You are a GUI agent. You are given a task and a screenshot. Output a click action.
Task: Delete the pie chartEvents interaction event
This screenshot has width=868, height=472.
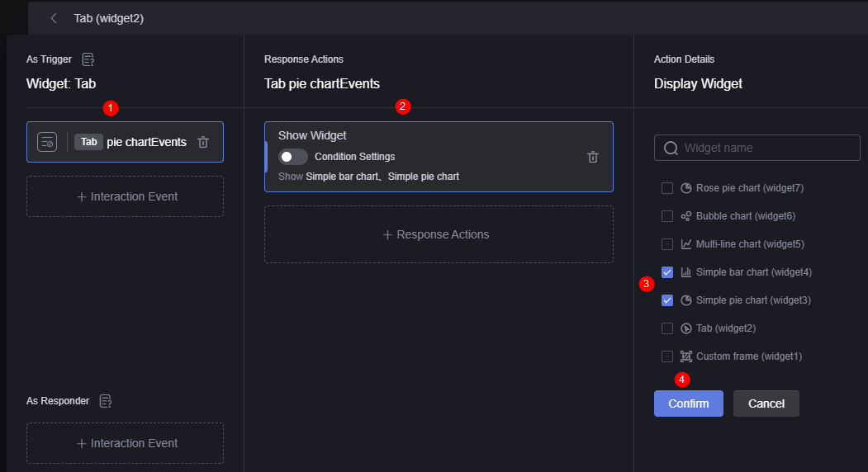203,142
